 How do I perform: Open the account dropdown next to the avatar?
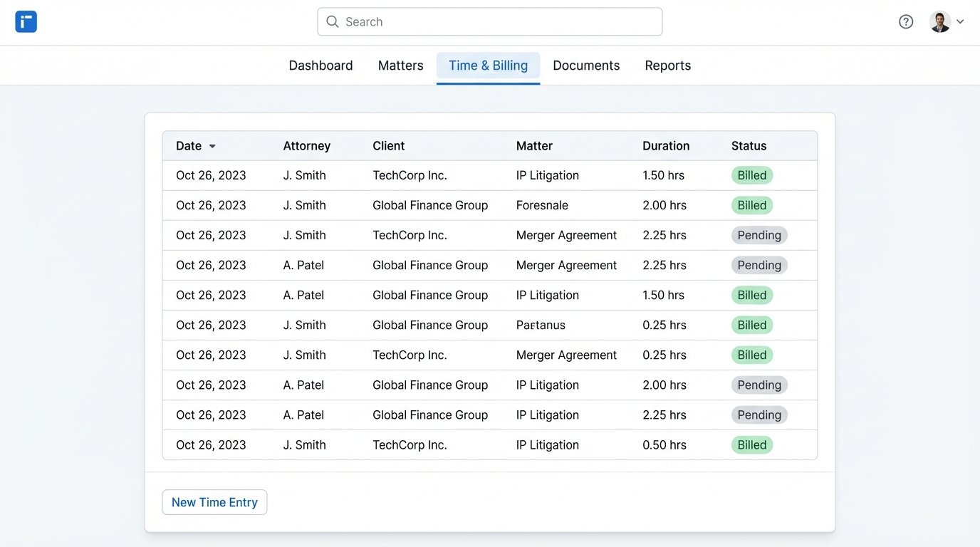[961, 21]
